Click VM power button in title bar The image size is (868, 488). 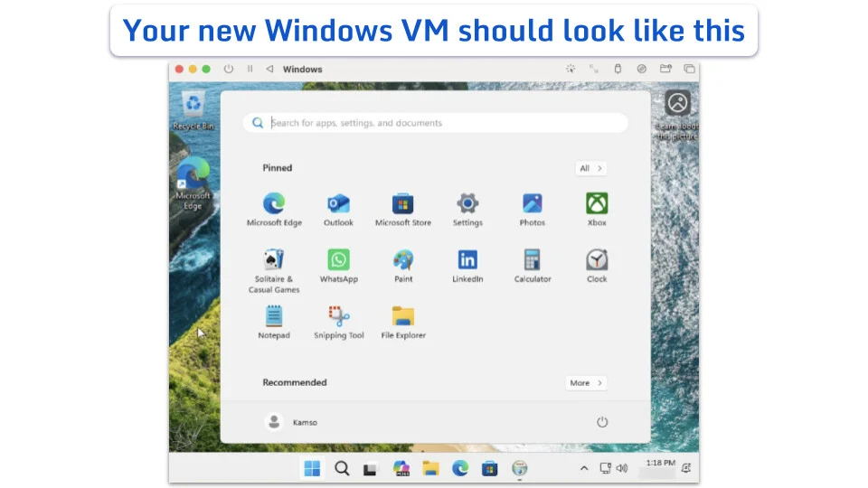tap(229, 70)
